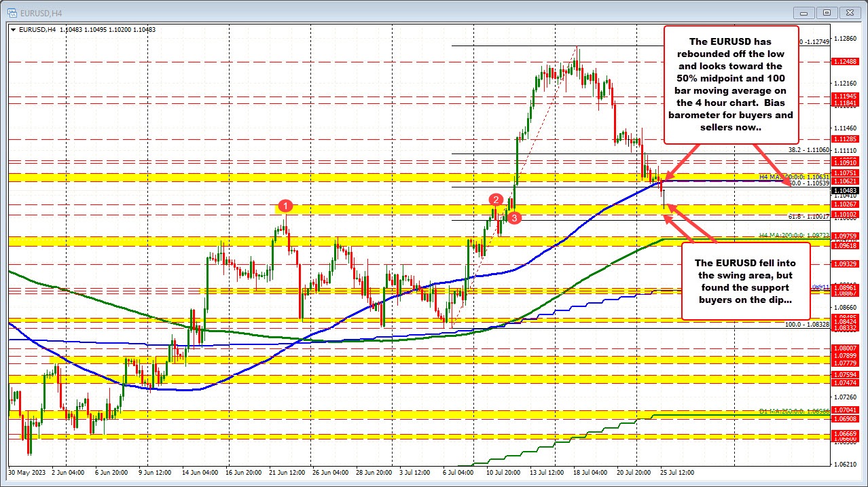Screen dimensions: 868x487
Task: Click the 61.8 Fibonacci retracement label
Action: tap(808, 216)
